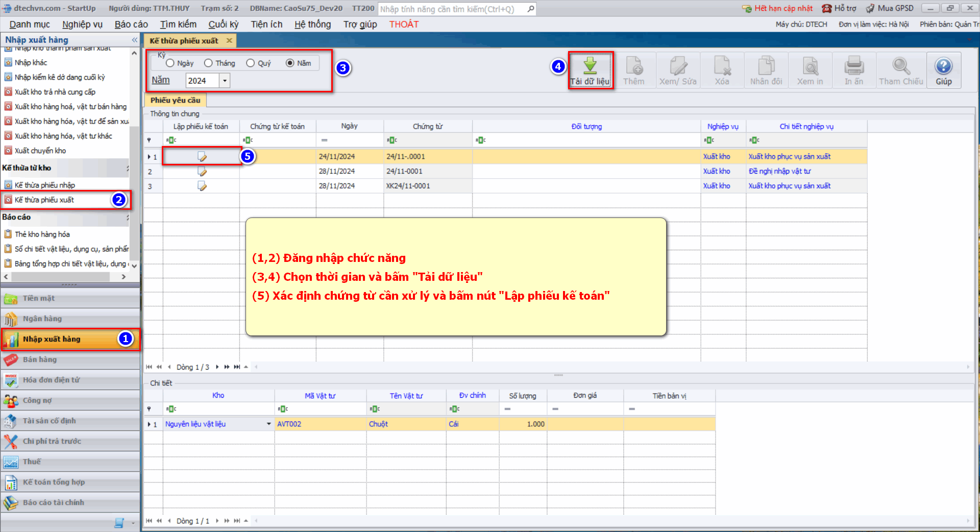The image size is (980, 532).
Task: Open the Nghiệp vụ menu
Action: click(82, 25)
